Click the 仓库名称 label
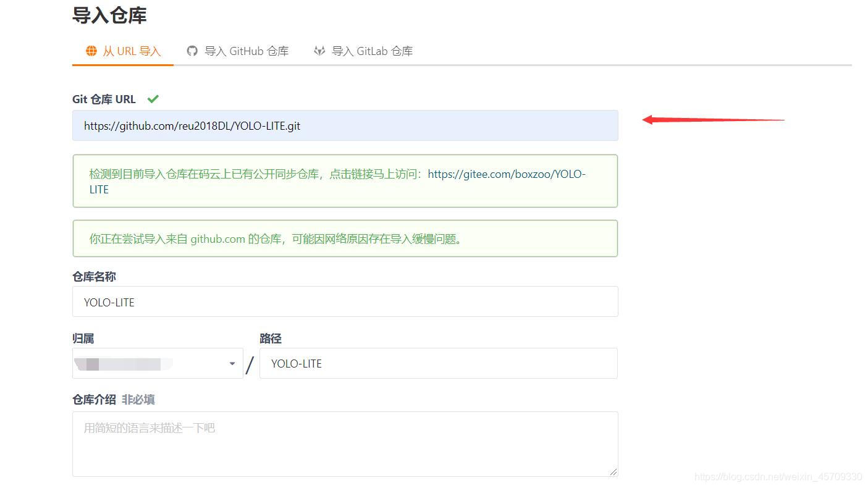The width and height of the screenshot is (868, 488). point(94,277)
